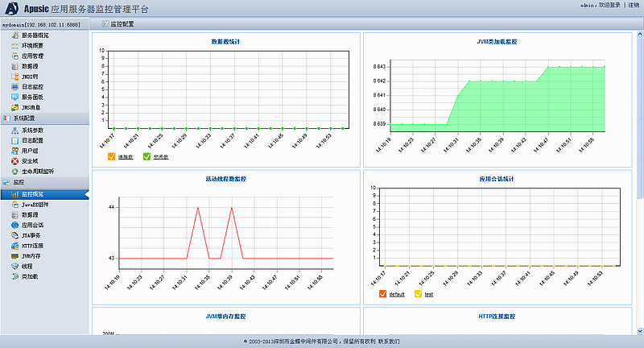
Task: Open 数据源 below JavaEE组件 in sidebar
Action: pyautogui.click(x=30, y=215)
